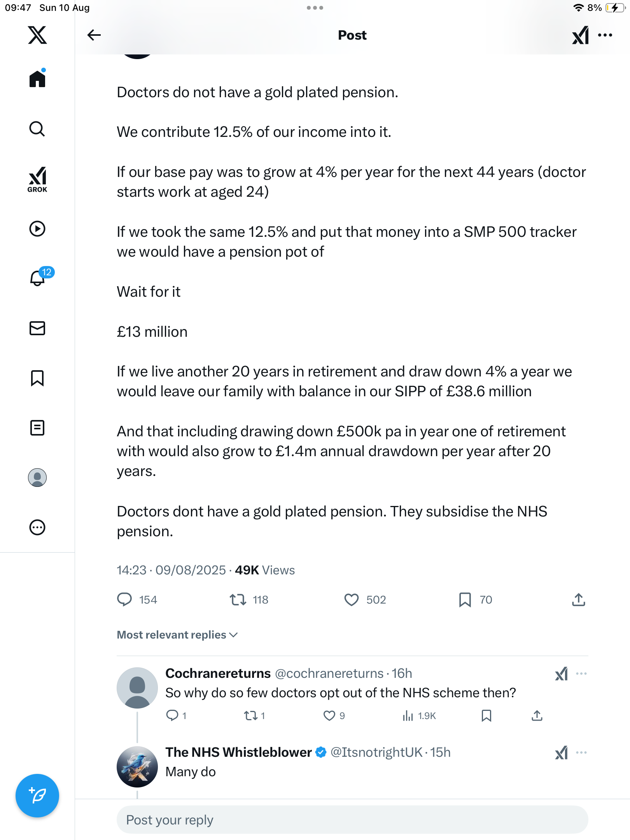Open more options menu in post header
Image resolution: width=630 pixels, height=840 pixels.
(605, 35)
